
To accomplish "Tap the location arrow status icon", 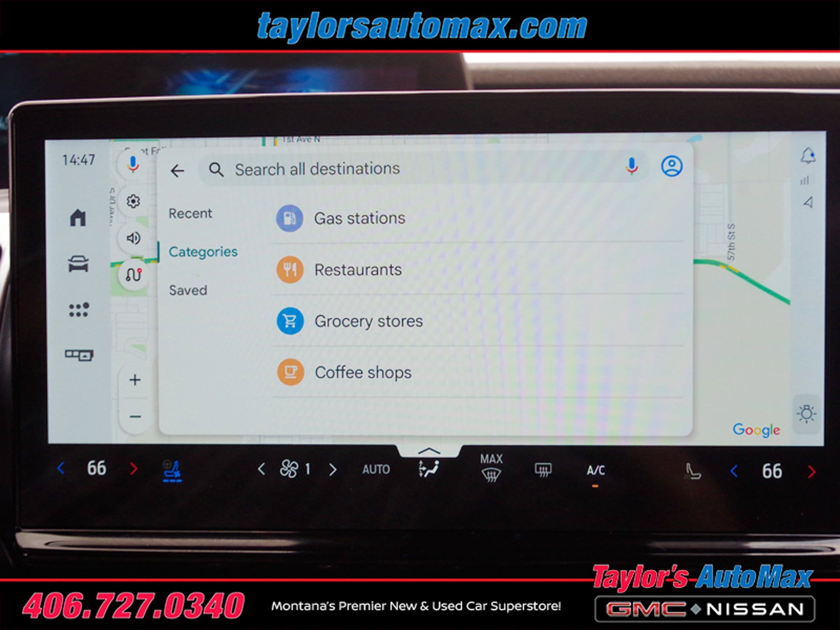I will [x=808, y=202].
